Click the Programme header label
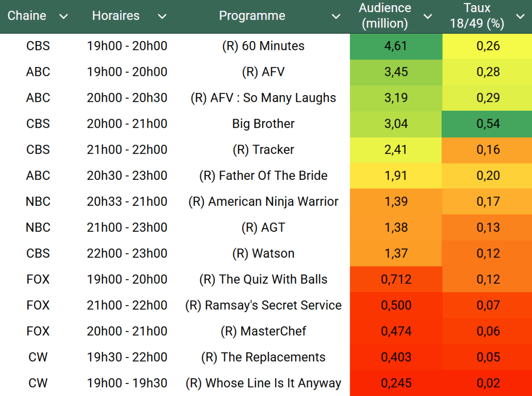 [x=252, y=16]
